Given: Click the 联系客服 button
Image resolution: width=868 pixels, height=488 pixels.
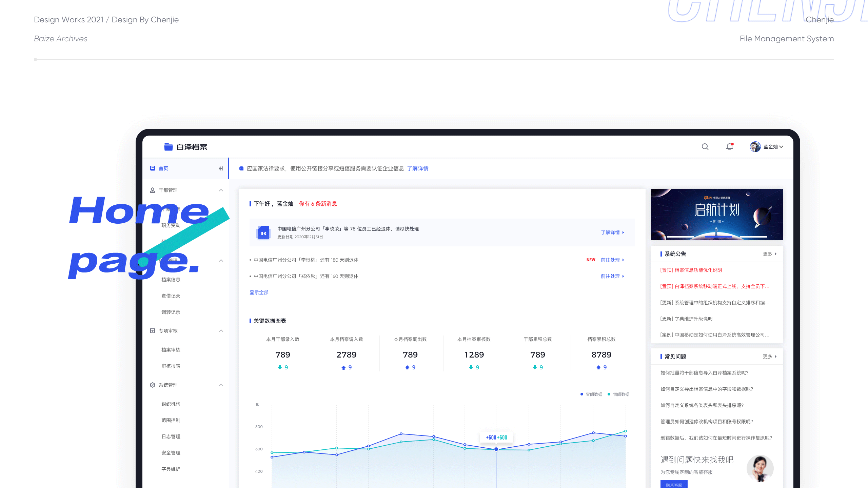Looking at the screenshot, I should point(674,484).
